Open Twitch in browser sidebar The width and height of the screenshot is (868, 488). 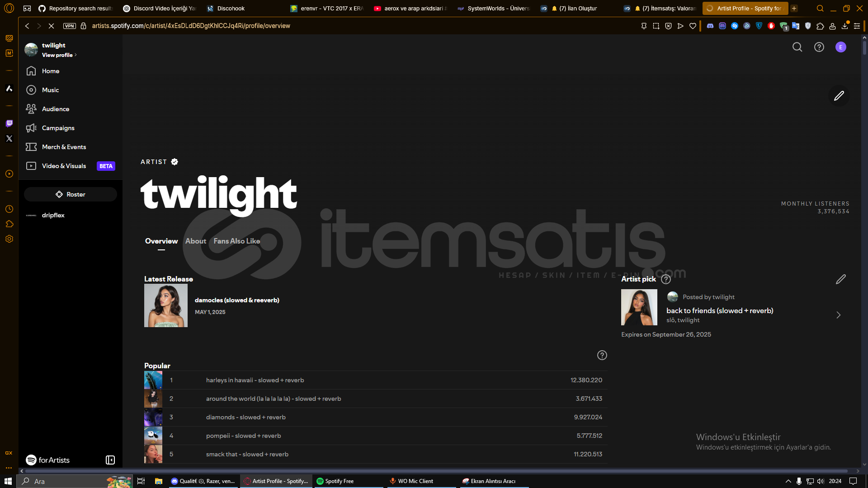[x=9, y=123]
